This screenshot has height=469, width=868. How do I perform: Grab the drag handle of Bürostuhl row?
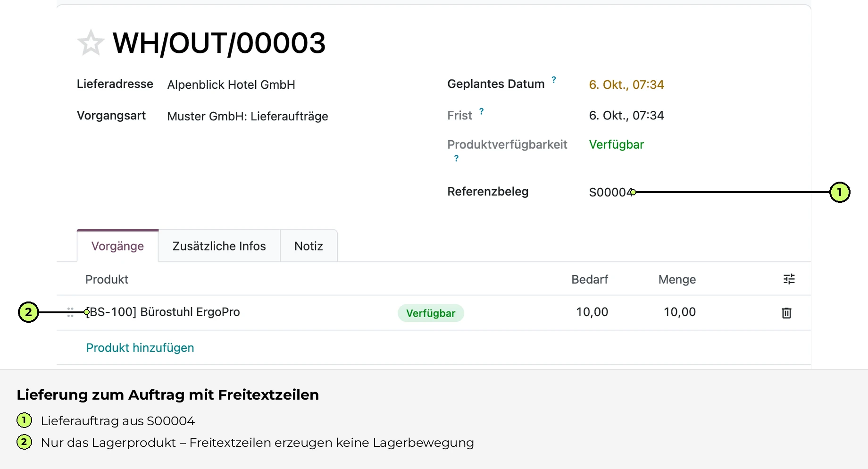coord(70,312)
